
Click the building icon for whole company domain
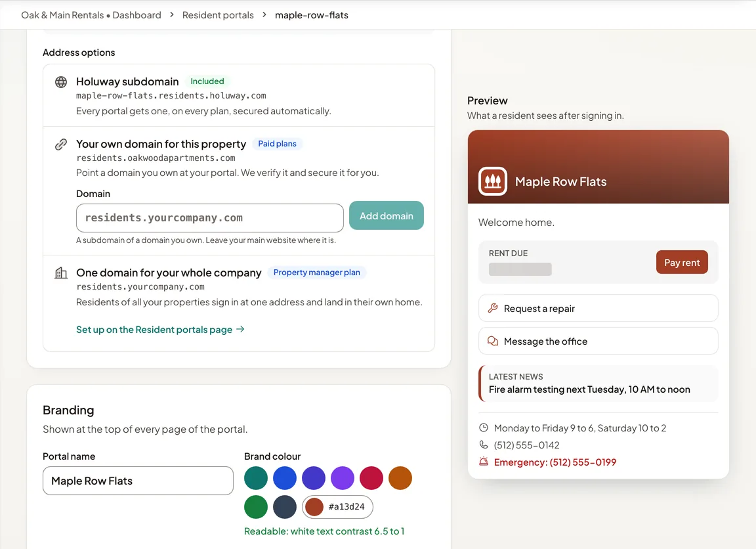coord(61,273)
